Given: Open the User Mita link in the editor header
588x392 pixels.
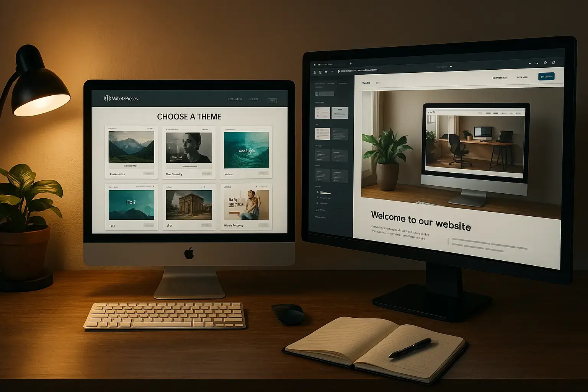Looking at the screenshot, I should point(523,77).
